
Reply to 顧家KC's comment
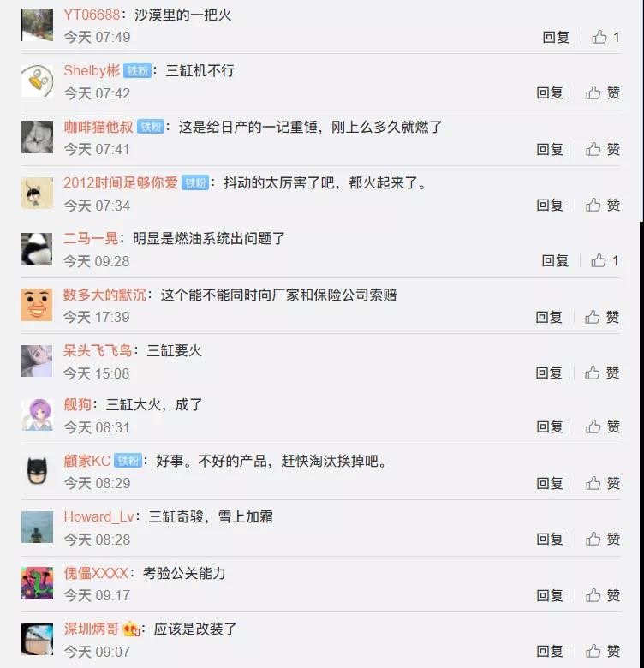click(550, 483)
